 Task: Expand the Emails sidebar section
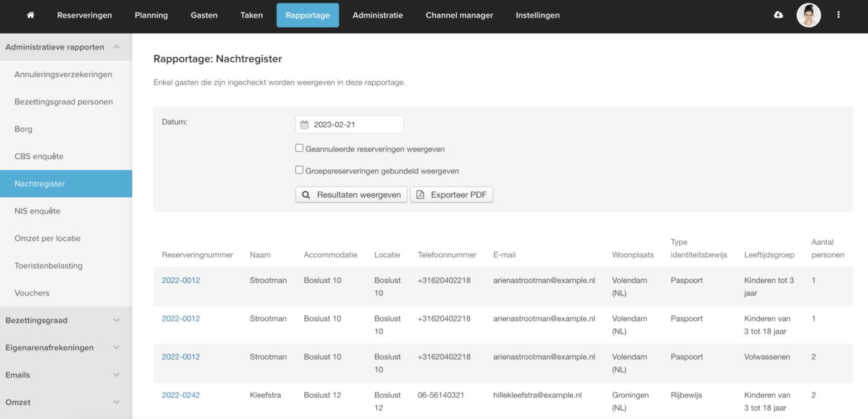tap(116, 375)
